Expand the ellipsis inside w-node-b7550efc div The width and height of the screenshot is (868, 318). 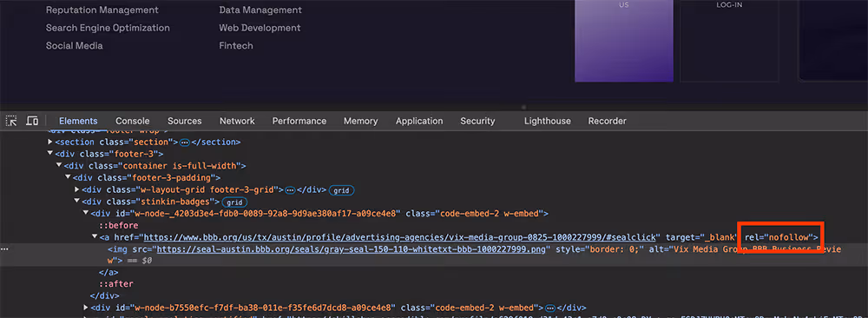tap(549, 308)
